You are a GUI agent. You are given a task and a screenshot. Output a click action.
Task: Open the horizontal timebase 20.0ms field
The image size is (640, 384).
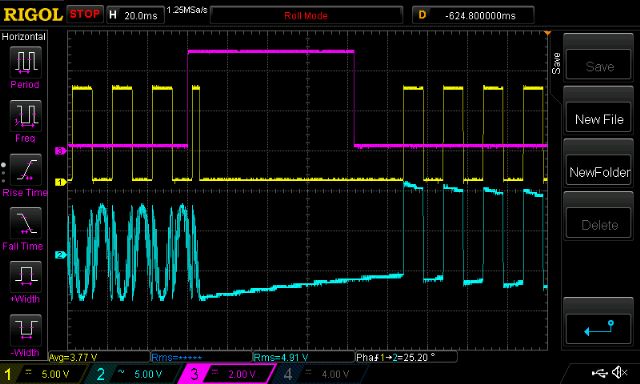(x=136, y=16)
